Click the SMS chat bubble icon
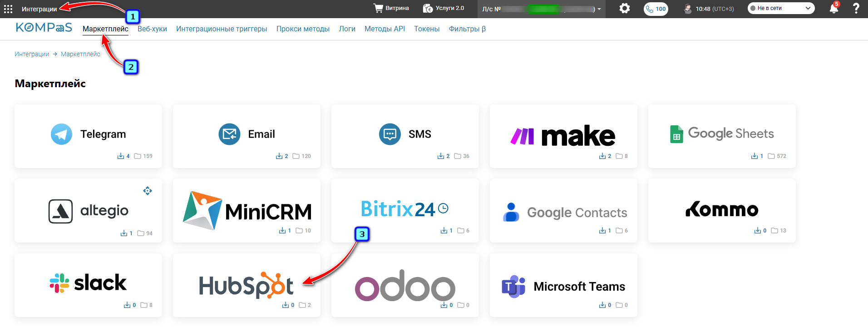868x327 pixels. click(390, 134)
